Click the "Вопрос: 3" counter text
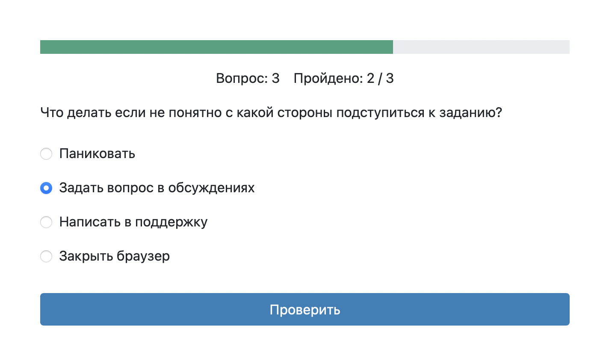 coord(248,79)
